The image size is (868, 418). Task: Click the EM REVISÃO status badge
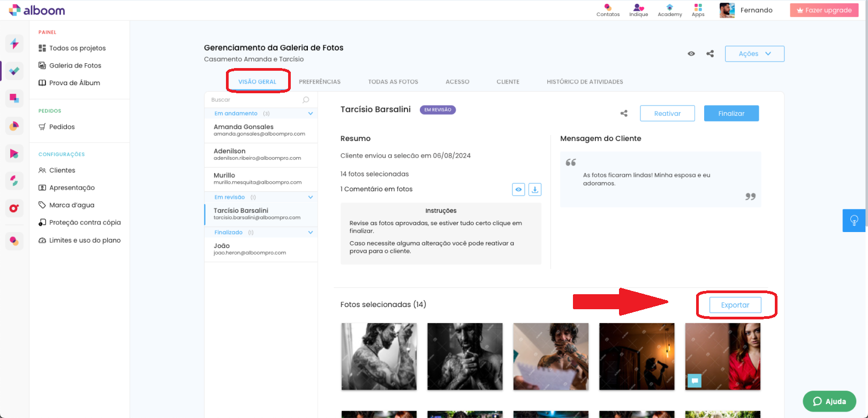click(x=437, y=110)
